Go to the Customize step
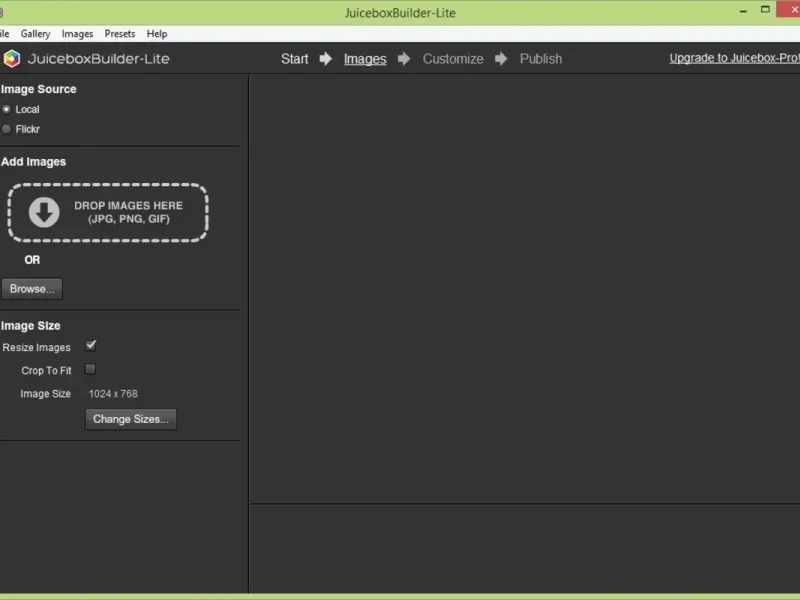The image size is (800, 600). click(x=453, y=59)
